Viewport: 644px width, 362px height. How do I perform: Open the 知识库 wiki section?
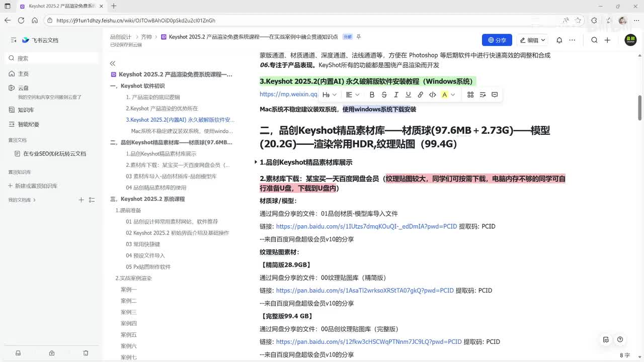[26, 110]
